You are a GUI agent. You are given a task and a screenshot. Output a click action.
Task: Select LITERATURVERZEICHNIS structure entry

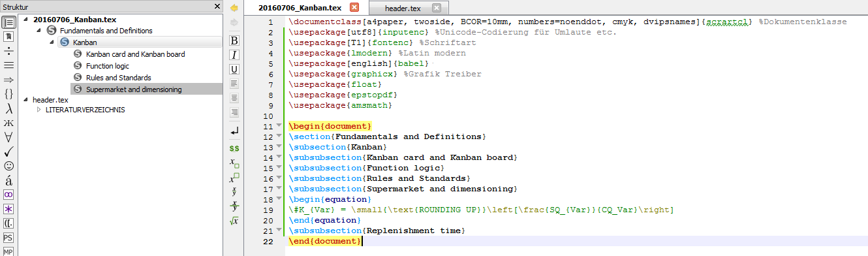click(x=85, y=110)
